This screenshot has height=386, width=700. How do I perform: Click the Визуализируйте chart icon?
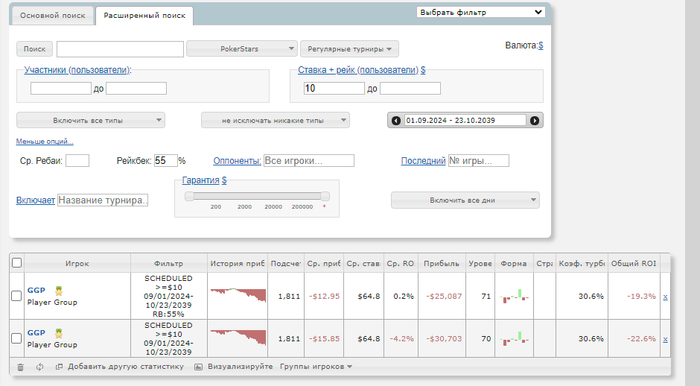tap(198, 367)
